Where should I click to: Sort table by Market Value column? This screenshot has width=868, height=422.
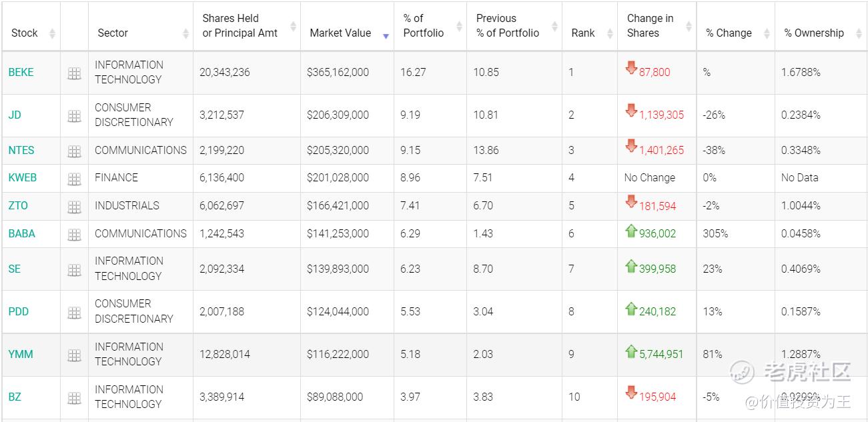386,35
